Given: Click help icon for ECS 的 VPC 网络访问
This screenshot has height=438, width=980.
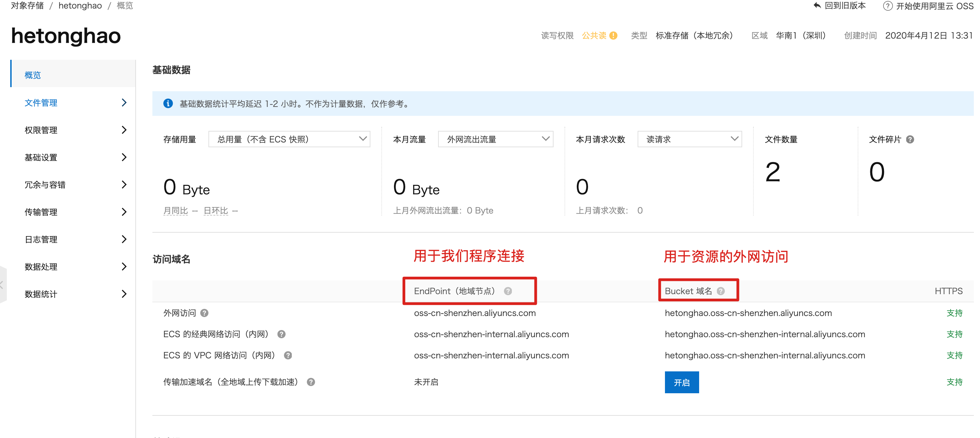Looking at the screenshot, I should pyautogui.click(x=288, y=355).
